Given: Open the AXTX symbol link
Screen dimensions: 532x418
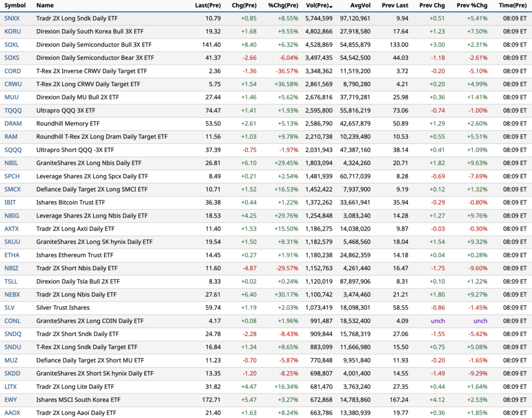Looking at the screenshot, I should tap(11, 229).
